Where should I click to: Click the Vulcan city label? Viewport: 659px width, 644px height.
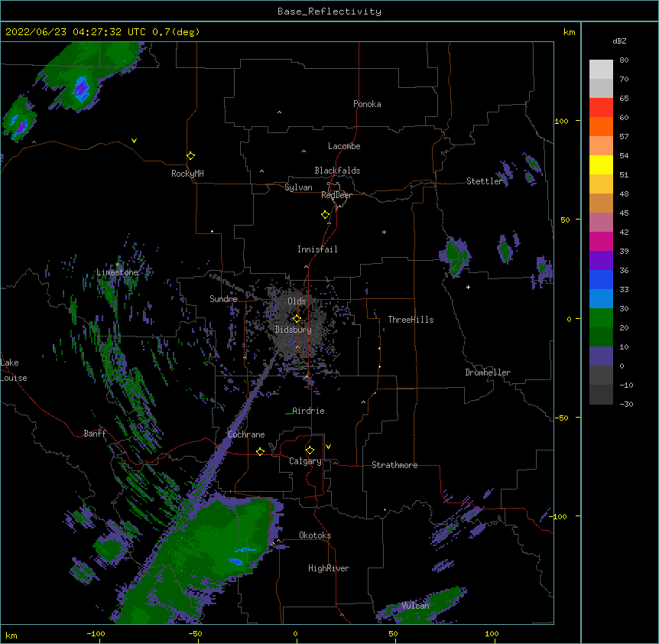415,606
